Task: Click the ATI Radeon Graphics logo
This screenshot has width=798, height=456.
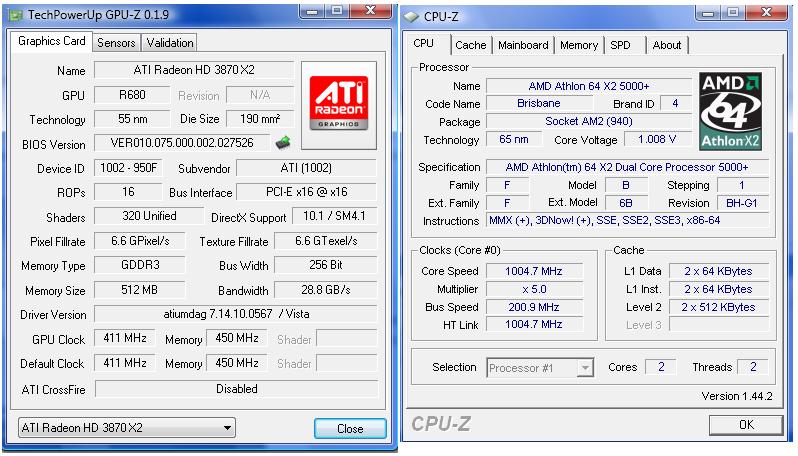Action: 339,104
